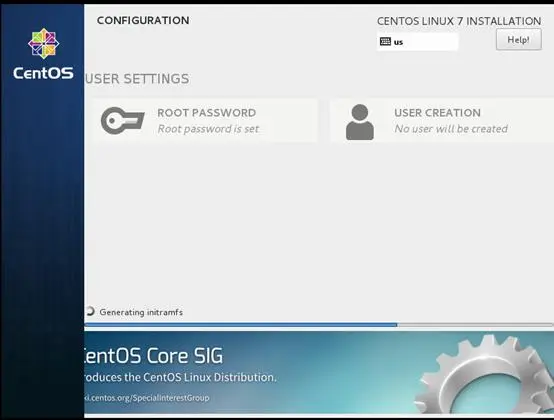This screenshot has height=420, width=554.
Task: Click the USER SETTINGS heading
Action: coord(137,79)
